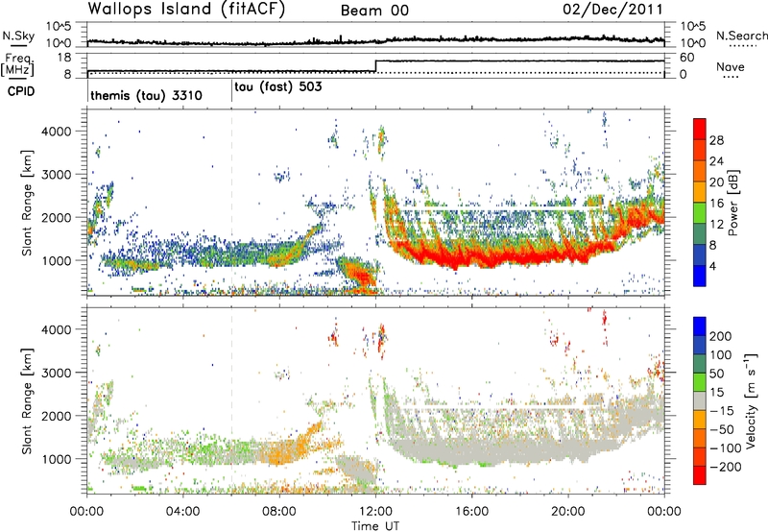This screenshot has height=532, width=768.
Task: Click the 08:00 time tick label
Action: coord(279,512)
